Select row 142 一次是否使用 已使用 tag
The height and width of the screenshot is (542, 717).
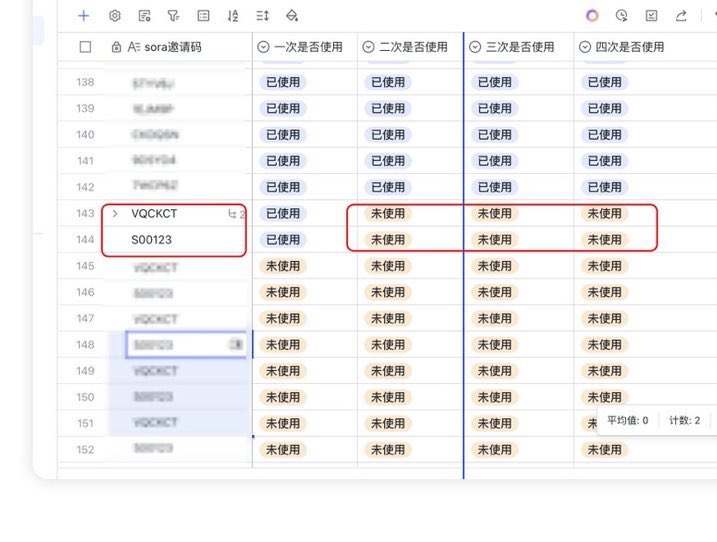(283, 187)
